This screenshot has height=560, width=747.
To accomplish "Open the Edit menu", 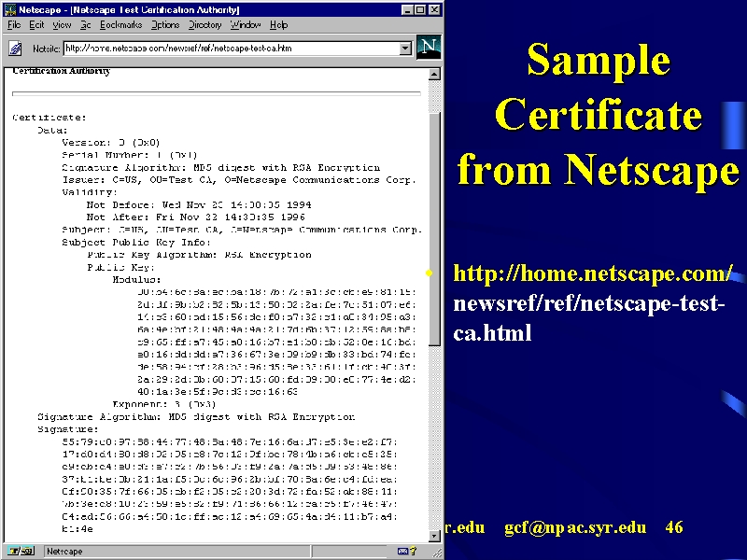I will click(x=36, y=25).
